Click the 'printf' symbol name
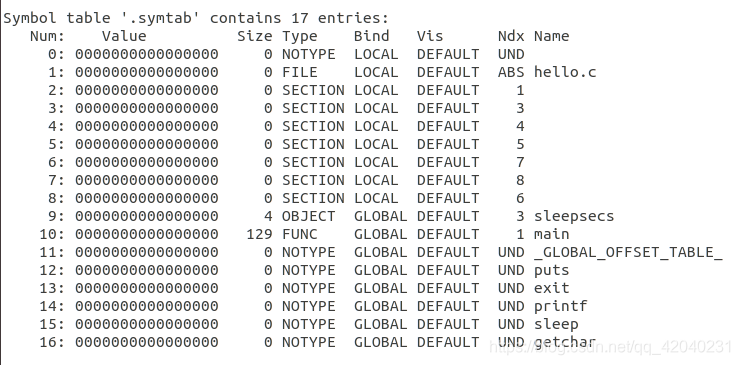 coord(560,306)
